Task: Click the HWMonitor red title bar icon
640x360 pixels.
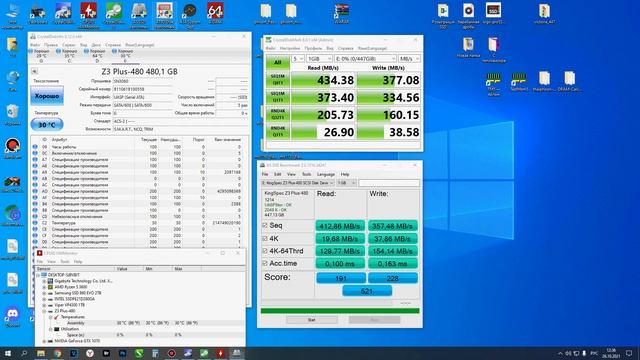Action: [39, 253]
